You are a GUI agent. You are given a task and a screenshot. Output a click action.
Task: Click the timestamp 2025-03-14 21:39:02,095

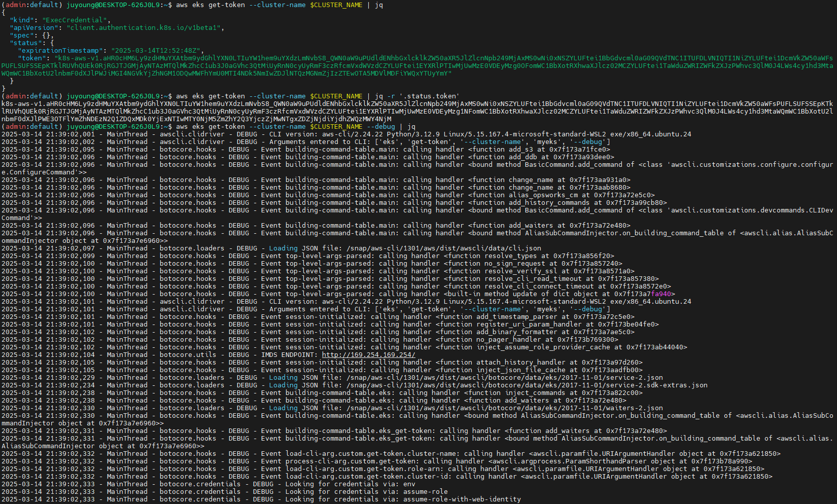click(48, 150)
